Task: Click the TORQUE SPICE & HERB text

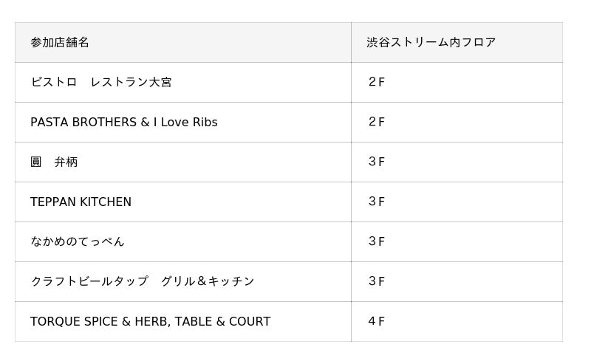Action: pyautogui.click(x=98, y=321)
